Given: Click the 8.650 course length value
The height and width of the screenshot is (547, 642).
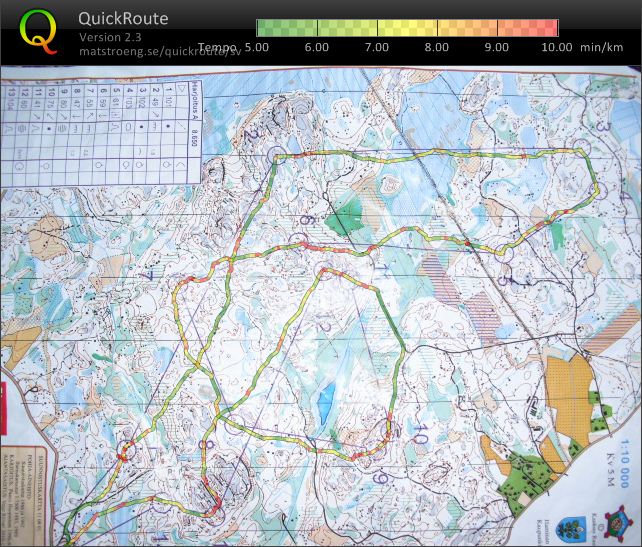Looking at the screenshot, I should (x=194, y=138).
